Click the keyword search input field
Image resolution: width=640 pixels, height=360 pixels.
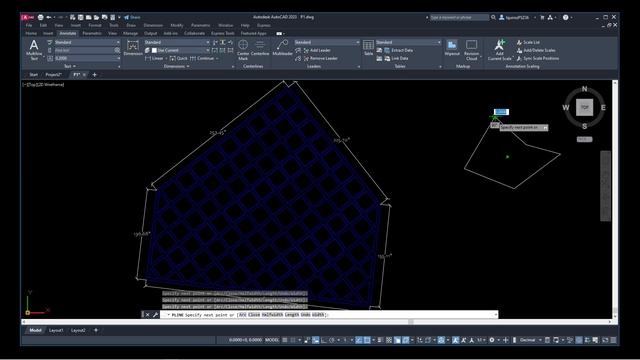click(459, 17)
